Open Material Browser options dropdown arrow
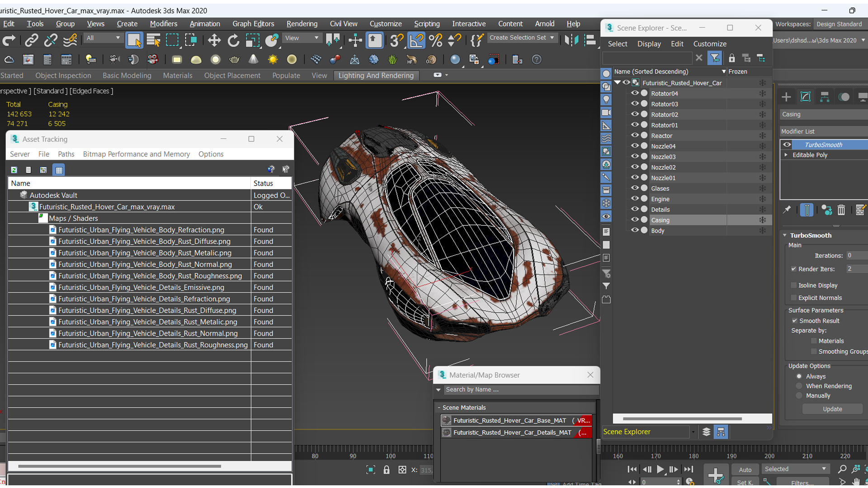 [x=438, y=389]
